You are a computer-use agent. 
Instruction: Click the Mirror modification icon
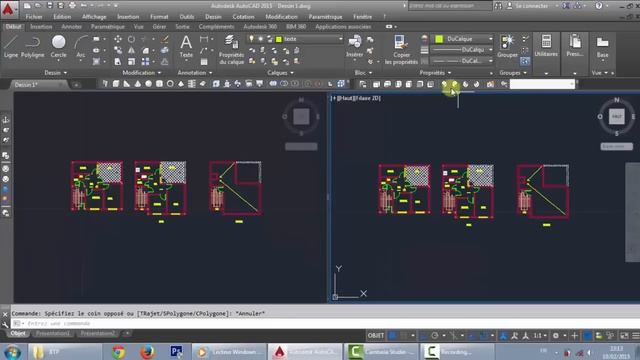click(x=131, y=50)
